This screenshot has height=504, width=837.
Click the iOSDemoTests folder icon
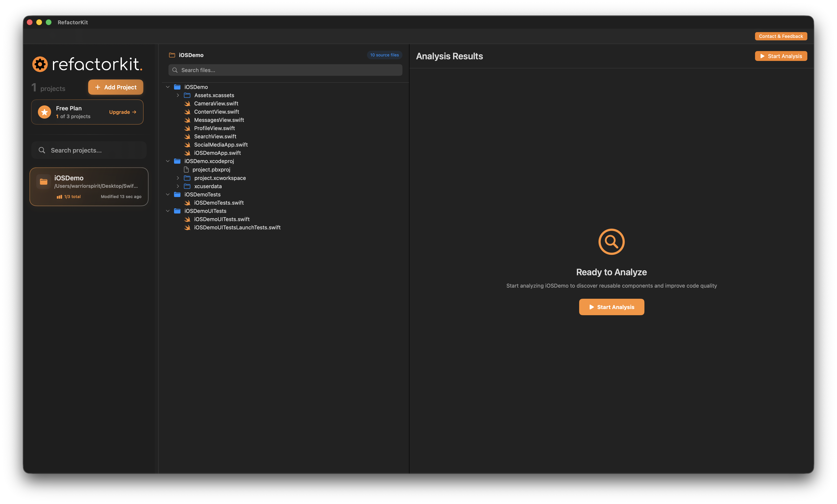[177, 194]
